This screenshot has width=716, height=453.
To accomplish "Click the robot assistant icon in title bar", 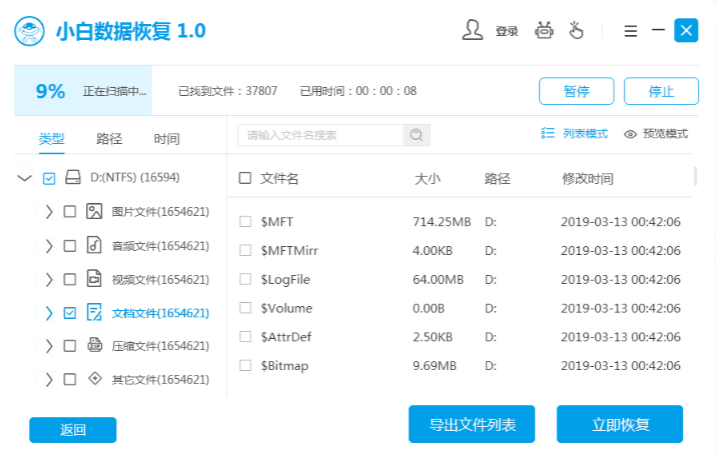I will point(545,30).
